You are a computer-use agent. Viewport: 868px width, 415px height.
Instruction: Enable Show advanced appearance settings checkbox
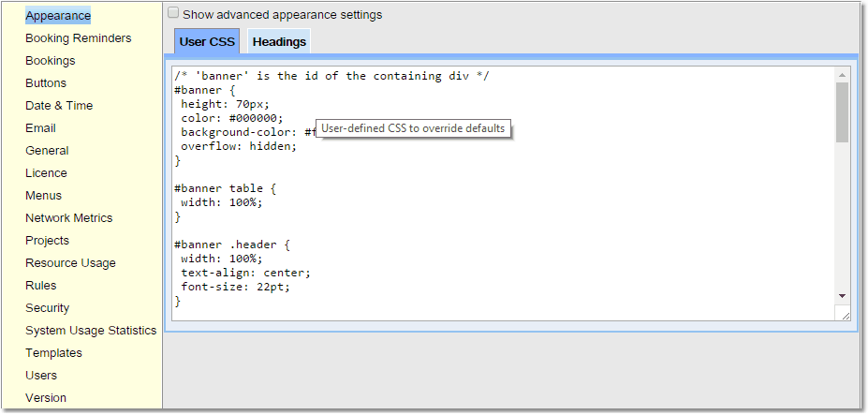[173, 14]
